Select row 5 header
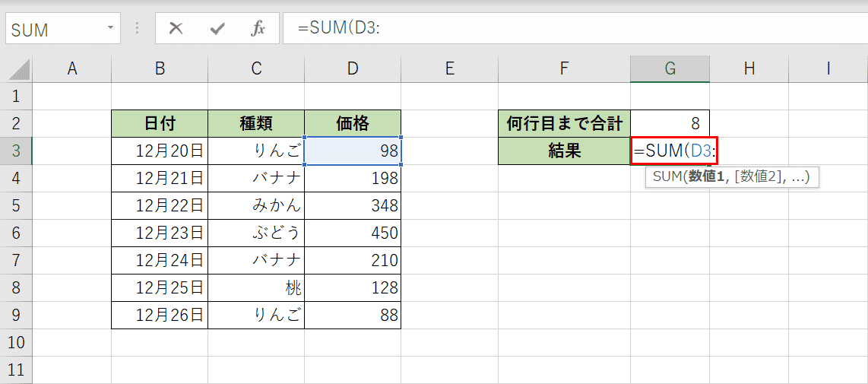Screen dimensions: 868x384 (x=16, y=205)
